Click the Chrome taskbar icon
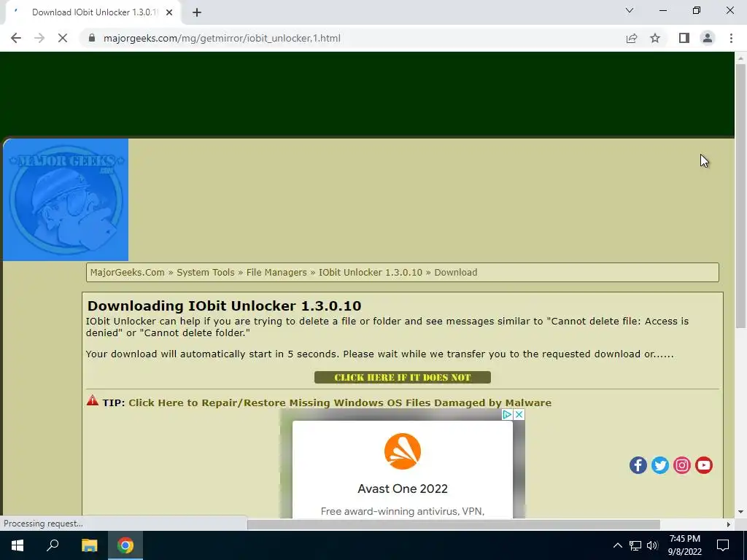This screenshot has width=747, height=560. [125, 545]
